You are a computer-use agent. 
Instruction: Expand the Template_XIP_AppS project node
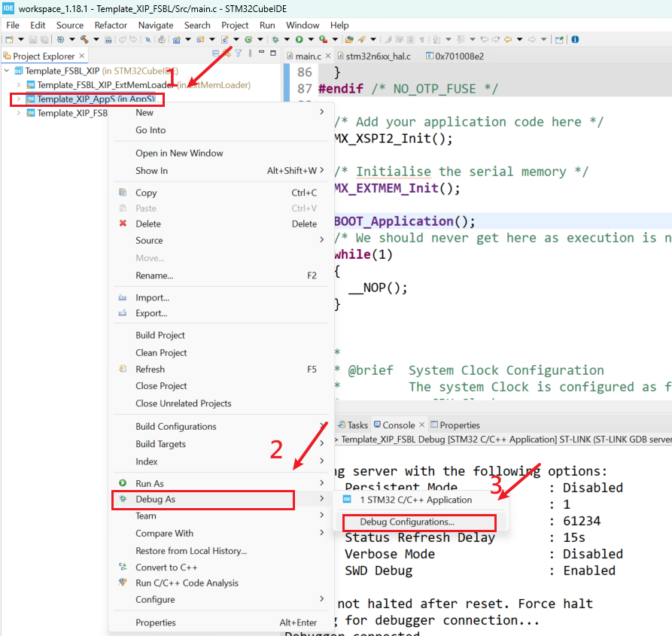pos(18,99)
